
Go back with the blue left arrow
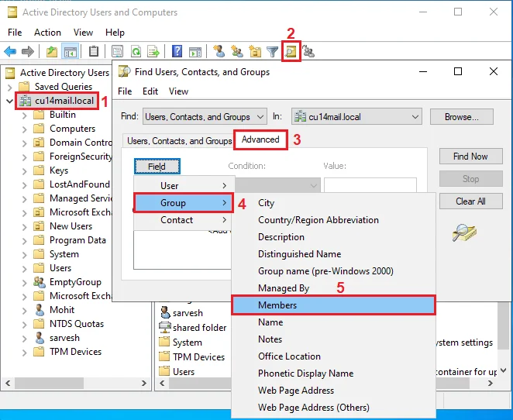coord(10,51)
